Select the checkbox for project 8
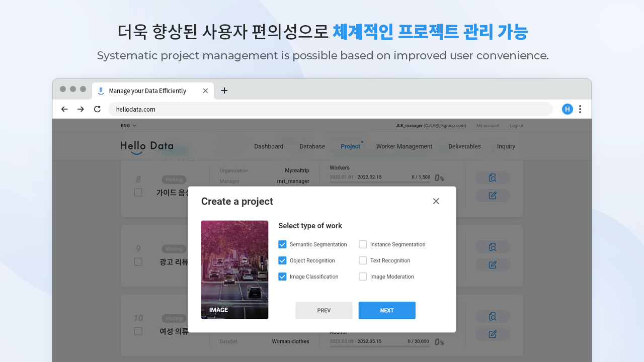The height and width of the screenshot is (362, 644). tap(138, 193)
